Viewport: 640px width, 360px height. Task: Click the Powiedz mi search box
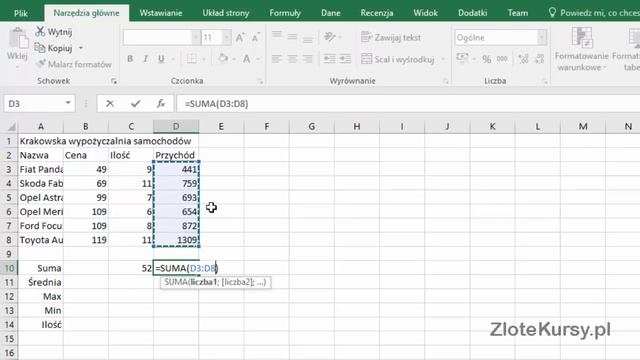594,13
